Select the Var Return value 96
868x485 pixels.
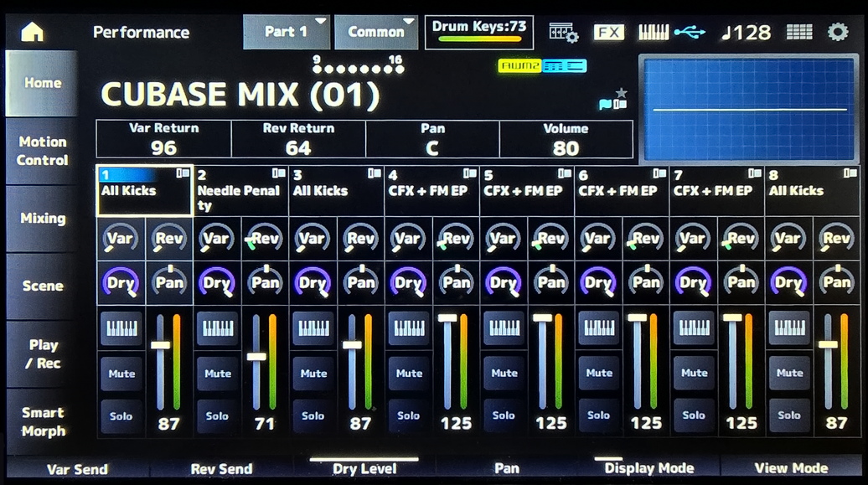tap(164, 139)
